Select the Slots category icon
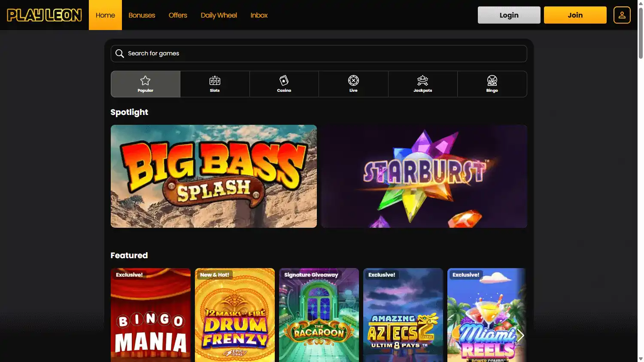644x362 pixels. (x=215, y=84)
